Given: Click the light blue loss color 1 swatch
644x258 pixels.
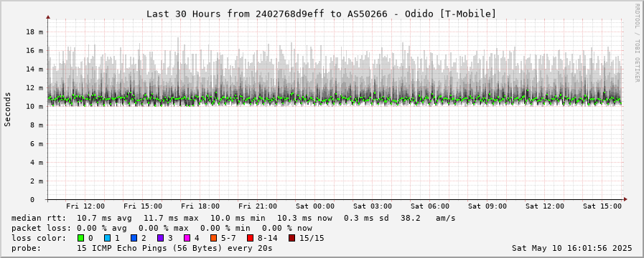Looking at the screenshot, I should point(107,238).
